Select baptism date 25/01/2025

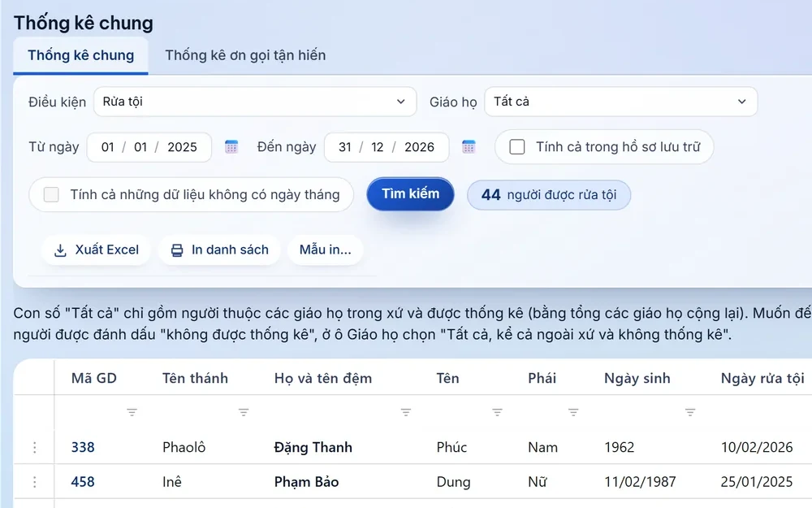757,482
